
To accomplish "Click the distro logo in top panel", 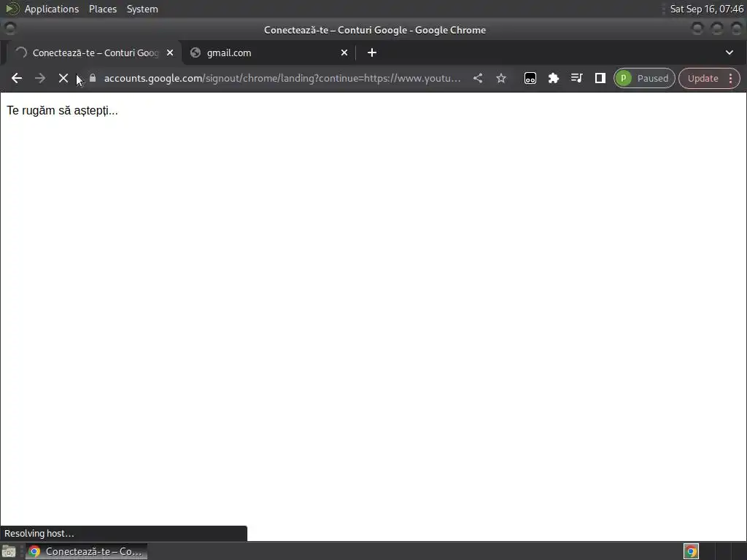I will pyautogui.click(x=12, y=9).
